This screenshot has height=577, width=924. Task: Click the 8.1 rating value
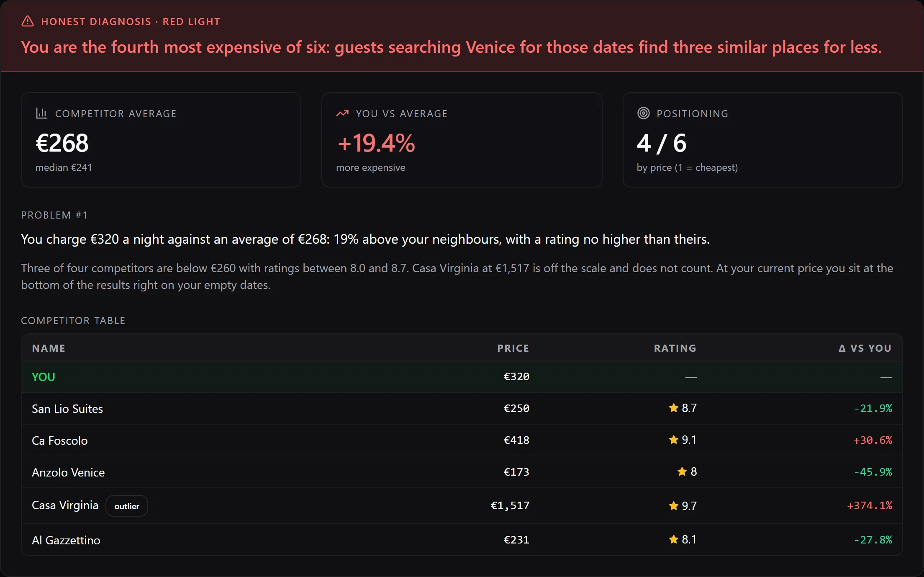pos(689,539)
